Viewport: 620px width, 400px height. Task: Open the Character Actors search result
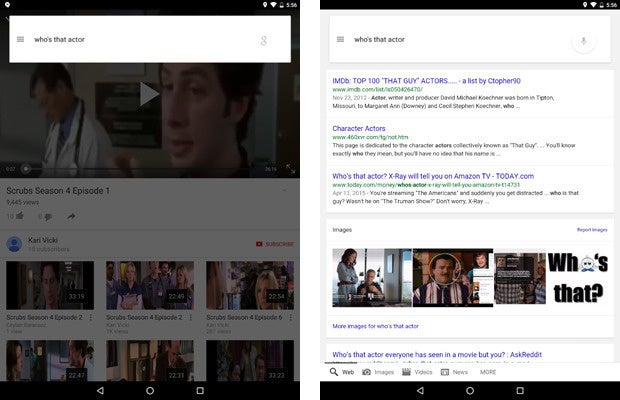pos(359,128)
